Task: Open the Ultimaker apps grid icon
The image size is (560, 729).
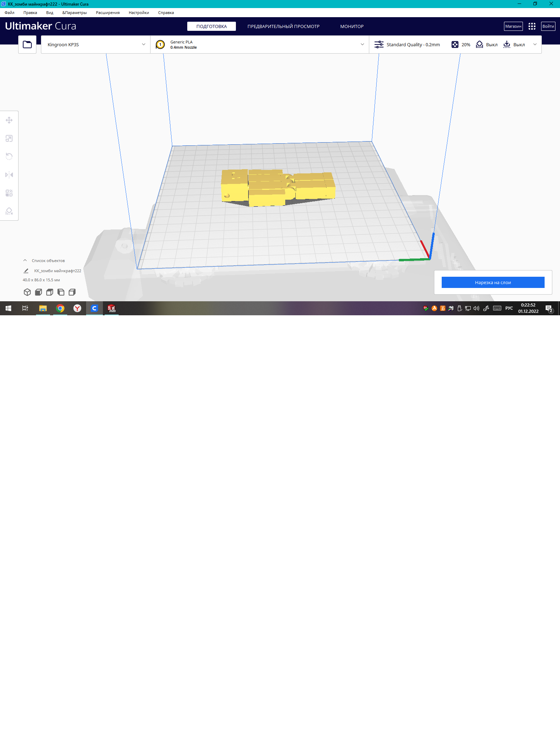Action: [532, 26]
